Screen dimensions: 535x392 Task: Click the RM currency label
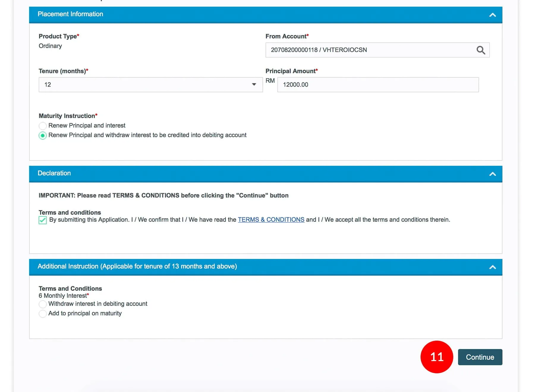270,81
